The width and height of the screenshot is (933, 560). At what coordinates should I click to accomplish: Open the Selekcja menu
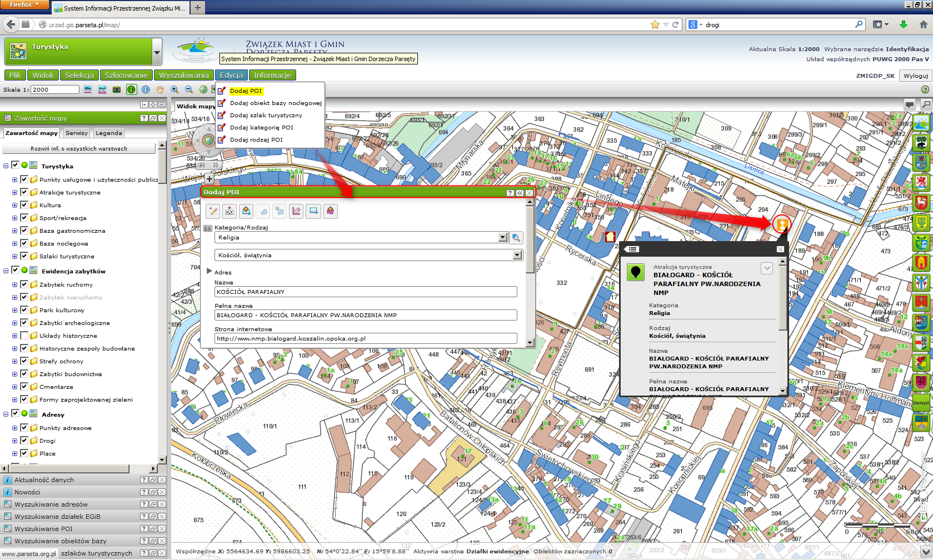click(79, 75)
